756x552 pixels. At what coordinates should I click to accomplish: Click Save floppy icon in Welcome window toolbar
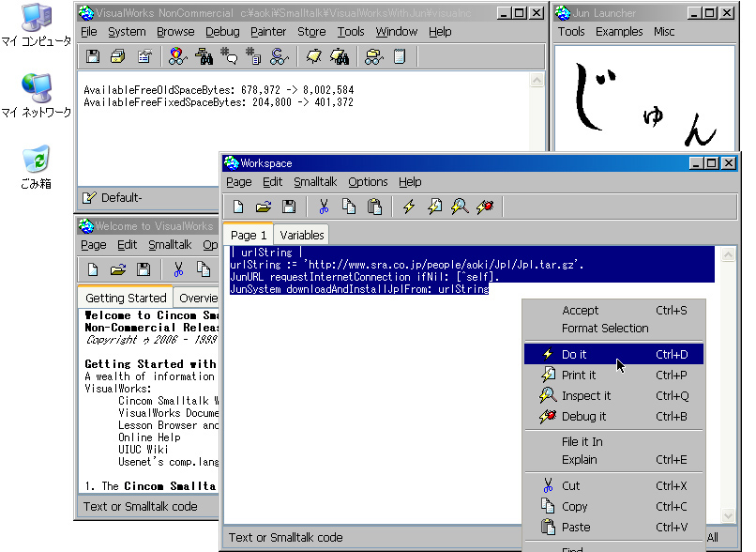(144, 269)
